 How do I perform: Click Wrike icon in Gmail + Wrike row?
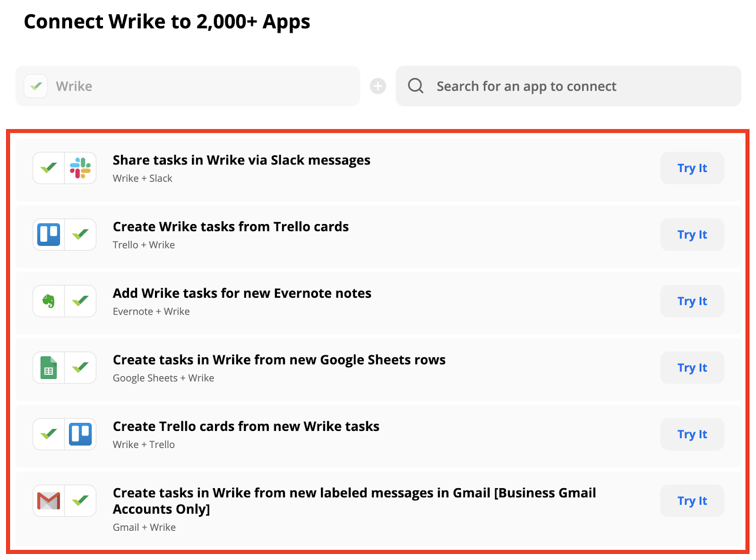coord(80,500)
